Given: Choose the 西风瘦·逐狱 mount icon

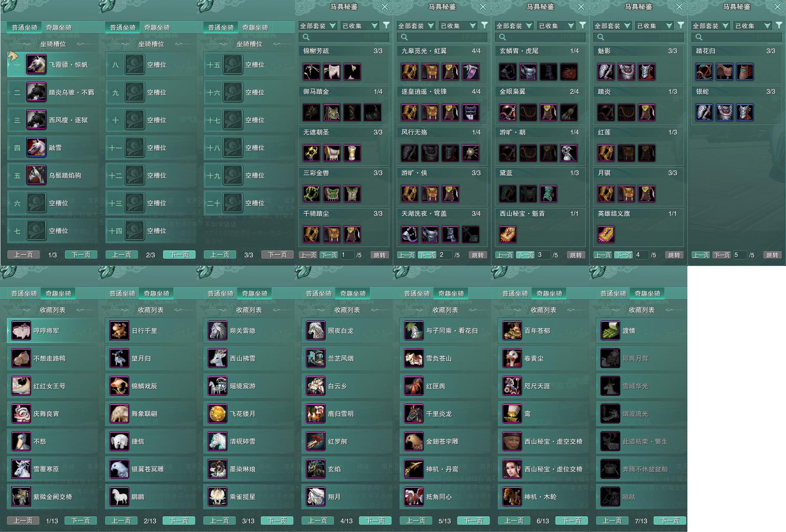Looking at the screenshot, I should (36, 120).
